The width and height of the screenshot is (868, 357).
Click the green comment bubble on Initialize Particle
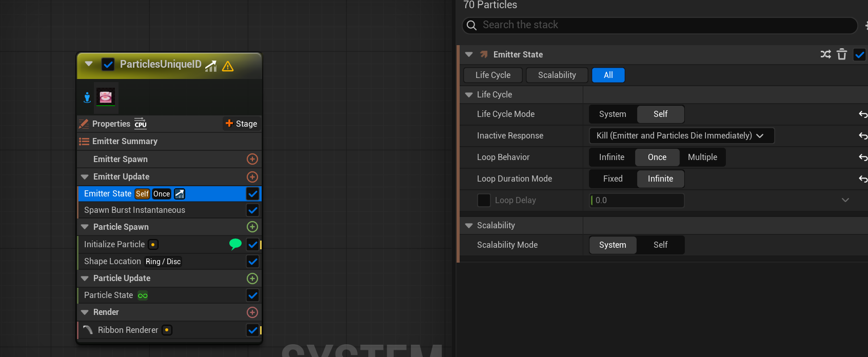pos(235,244)
